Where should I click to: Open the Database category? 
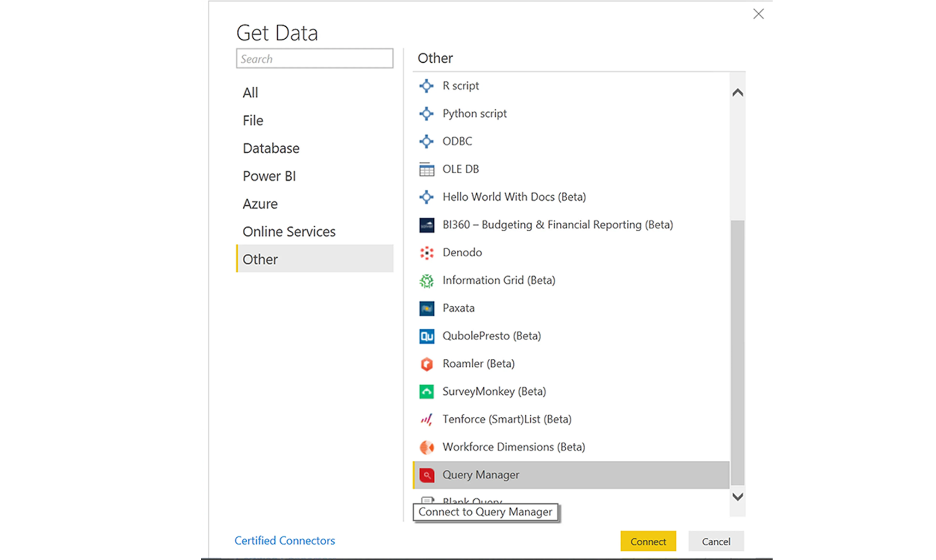click(315, 148)
